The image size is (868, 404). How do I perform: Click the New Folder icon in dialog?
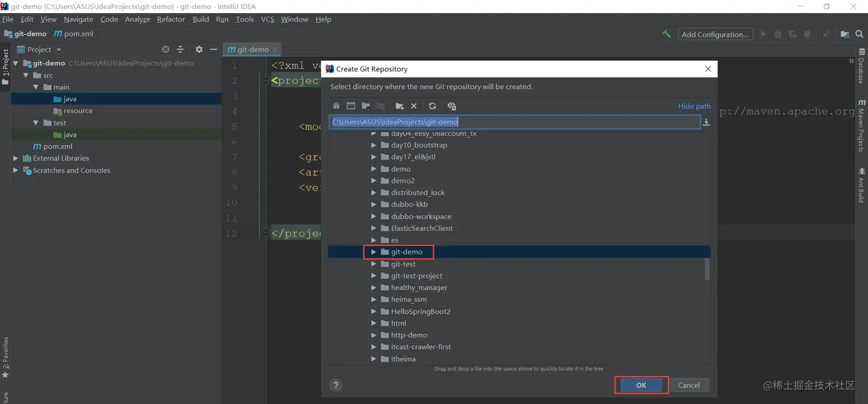pos(400,106)
